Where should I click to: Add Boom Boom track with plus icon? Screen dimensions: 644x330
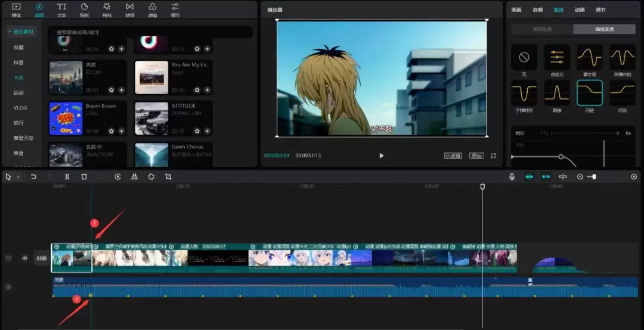122,130
